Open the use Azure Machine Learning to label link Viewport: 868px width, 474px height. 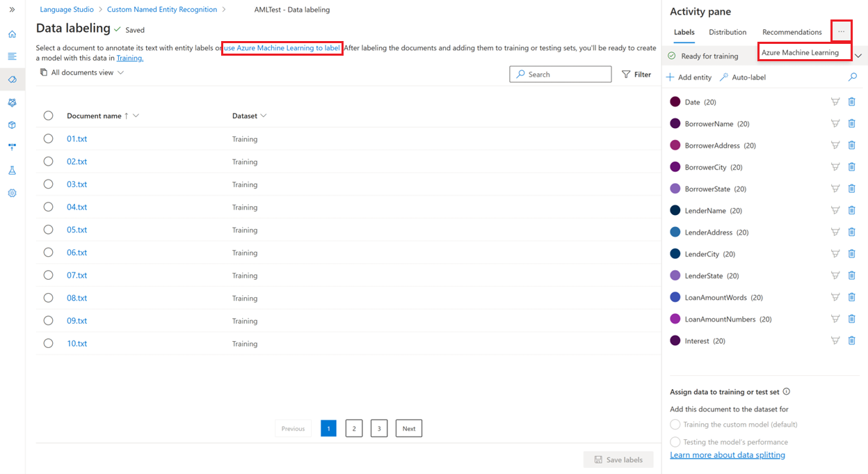pyautogui.click(x=282, y=48)
